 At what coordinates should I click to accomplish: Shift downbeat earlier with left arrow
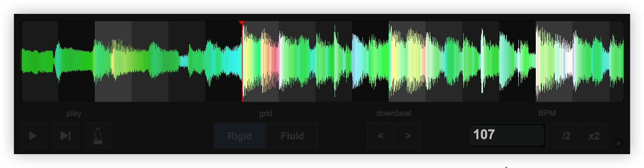coord(380,136)
